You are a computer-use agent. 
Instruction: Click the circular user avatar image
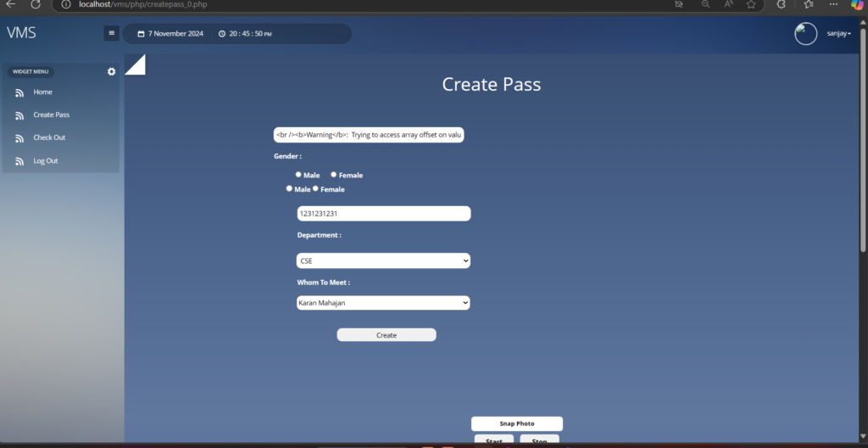pyautogui.click(x=805, y=34)
